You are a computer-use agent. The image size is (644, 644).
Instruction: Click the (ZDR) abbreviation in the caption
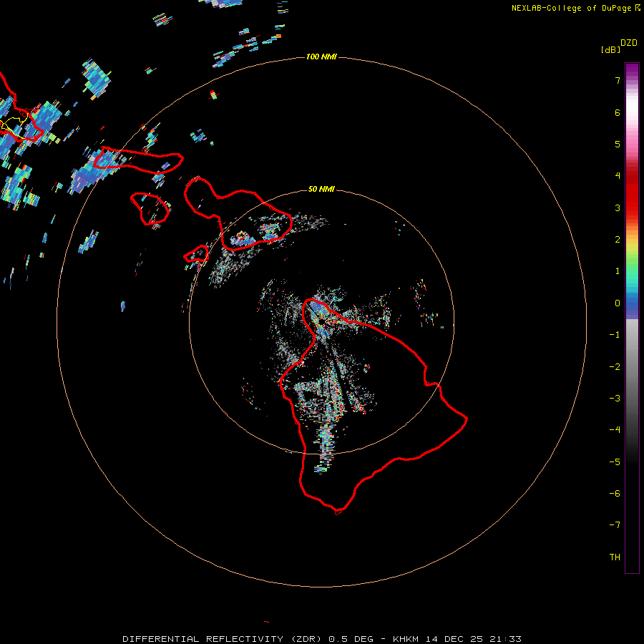306,639
